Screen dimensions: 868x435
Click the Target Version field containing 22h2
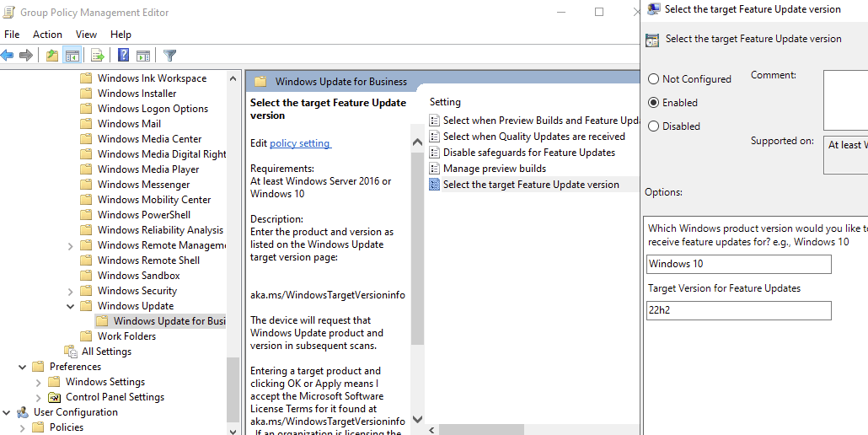738,310
